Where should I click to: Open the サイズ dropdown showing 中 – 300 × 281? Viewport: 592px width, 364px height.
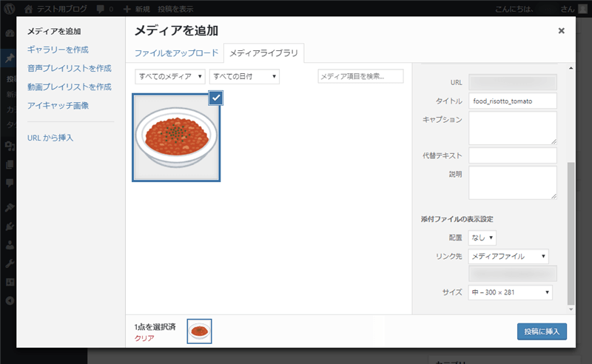(511, 293)
